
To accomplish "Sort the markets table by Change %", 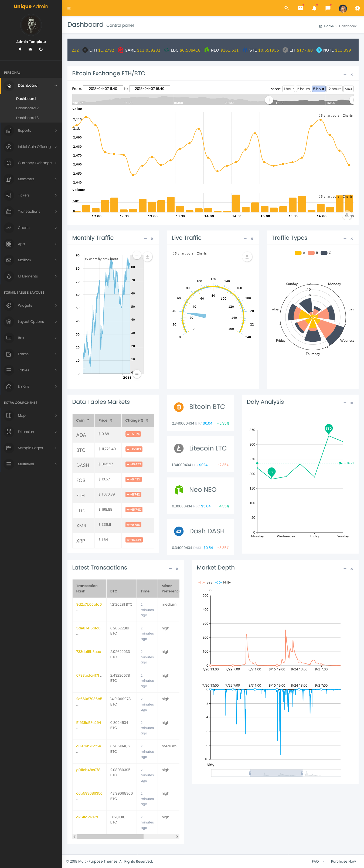I will [138, 421].
